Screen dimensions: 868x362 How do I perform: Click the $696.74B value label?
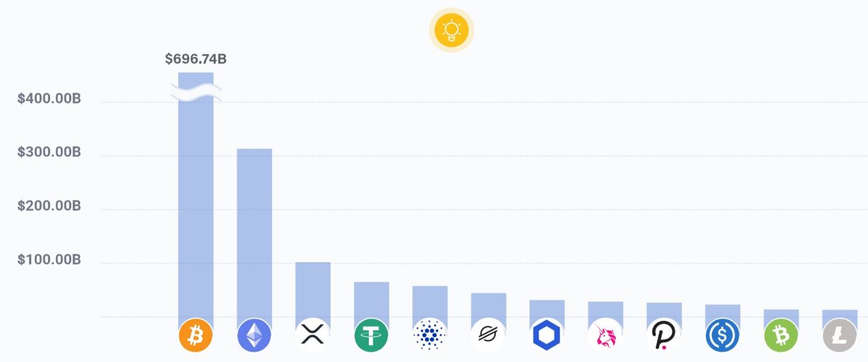click(196, 59)
